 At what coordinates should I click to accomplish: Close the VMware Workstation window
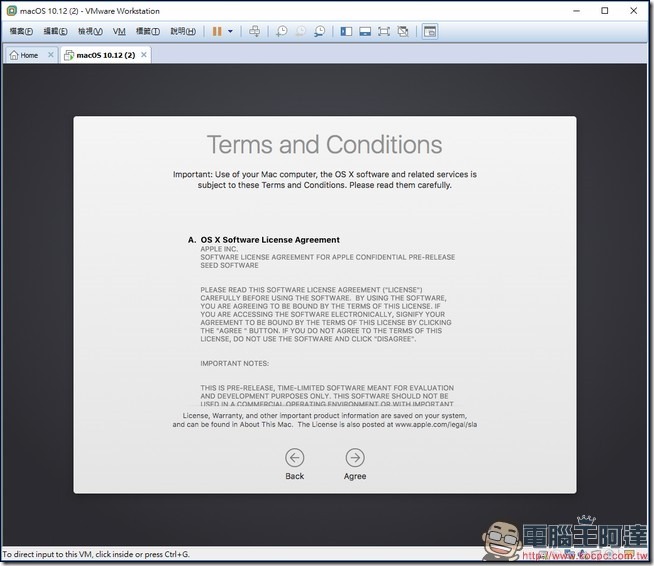click(x=634, y=11)
